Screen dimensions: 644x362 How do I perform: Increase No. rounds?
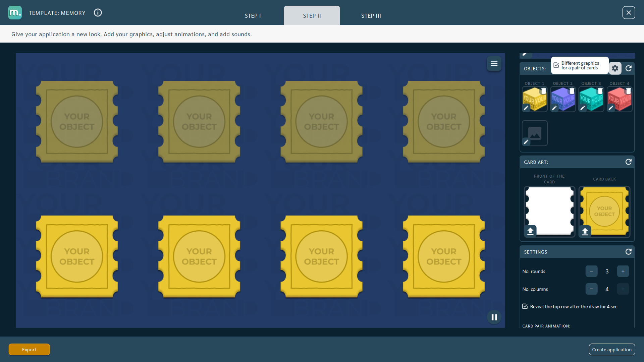pyautogui.click(x=623, y=271)
